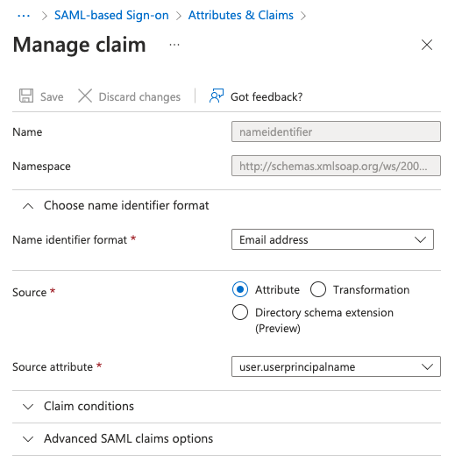The image size is (455, 476).
Task: Open the breadcrumb ellipsis menu
Action: click(x=24, y=16)
